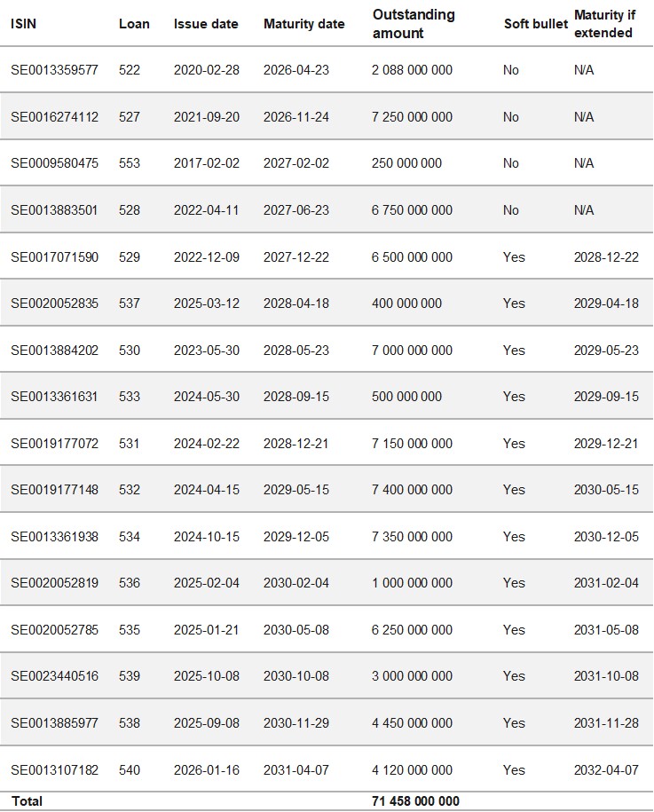Select ISIN SE0013359577 in the first row
This screenshot has width=654, height=812.
54,70
